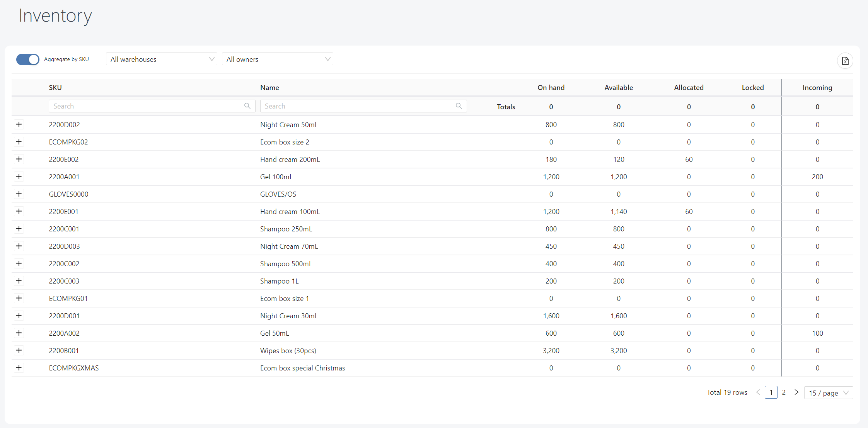
Task: Click plus icon for Wipes box row
Action: pos(19,350)
